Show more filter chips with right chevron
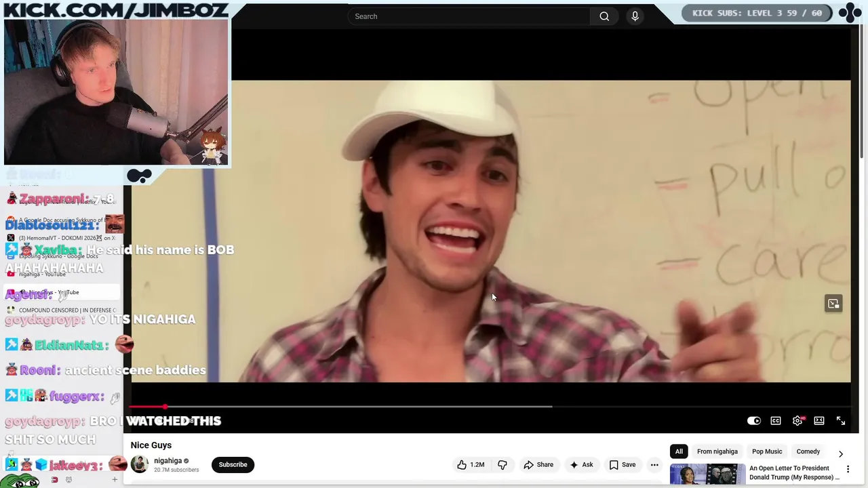Image resolution: width=868 pixels, height=488 pixels. (841, 453)
